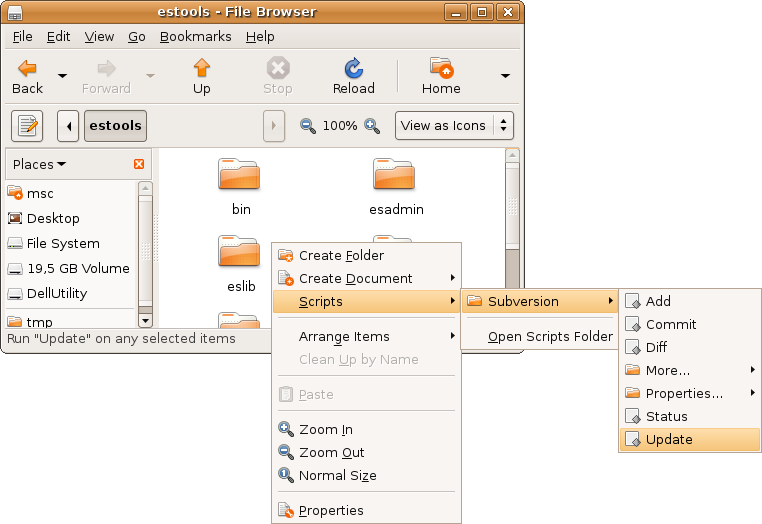Click path bar left scroll arrow

pos(68,126)
